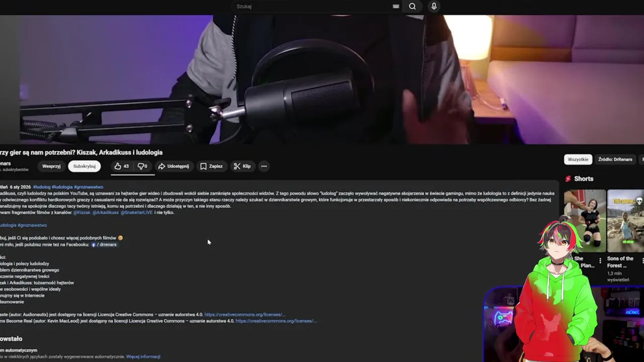Screen dimensions: 644x362
Task: Click chapter 'Problem dziennikarstwa growego'
Action: click(30, 270)
